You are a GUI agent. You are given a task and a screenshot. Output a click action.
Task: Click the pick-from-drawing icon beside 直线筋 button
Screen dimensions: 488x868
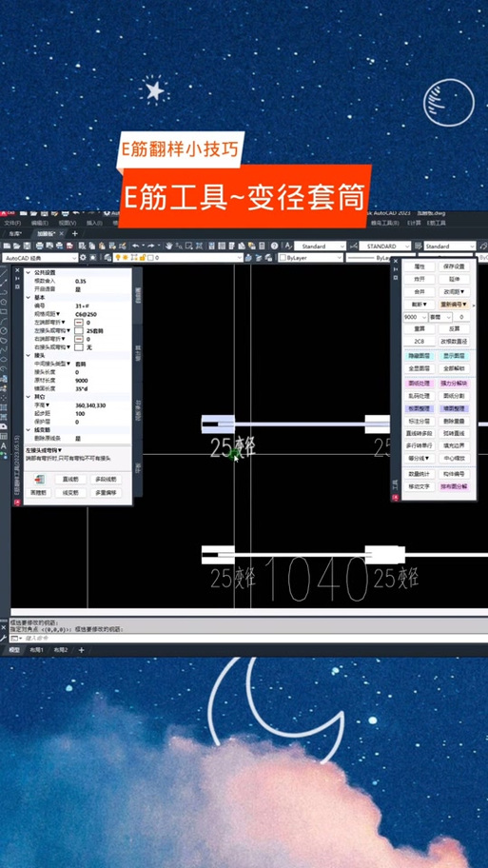(40, 479)
